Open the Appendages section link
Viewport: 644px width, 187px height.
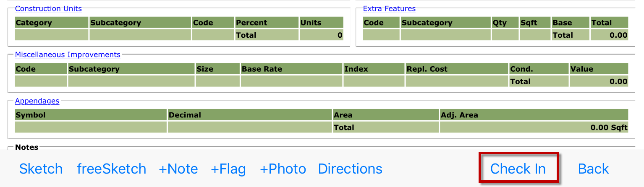(37, 101)
